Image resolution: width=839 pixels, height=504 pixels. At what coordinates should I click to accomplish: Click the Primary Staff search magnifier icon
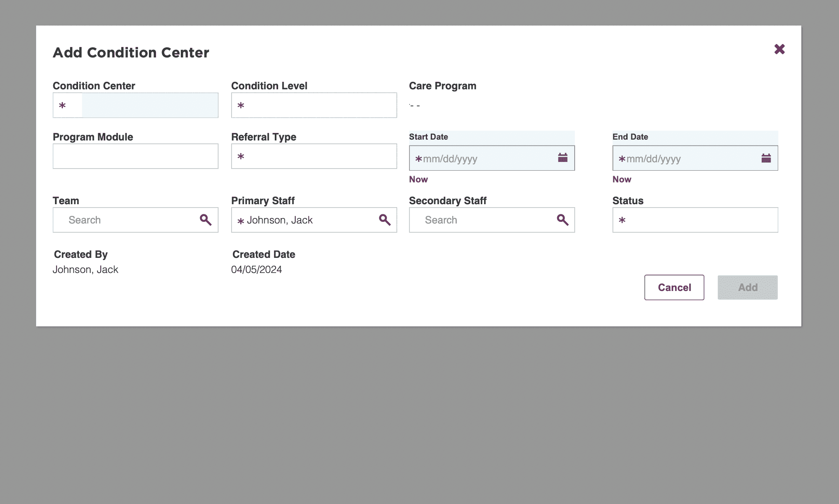[385, 220]
